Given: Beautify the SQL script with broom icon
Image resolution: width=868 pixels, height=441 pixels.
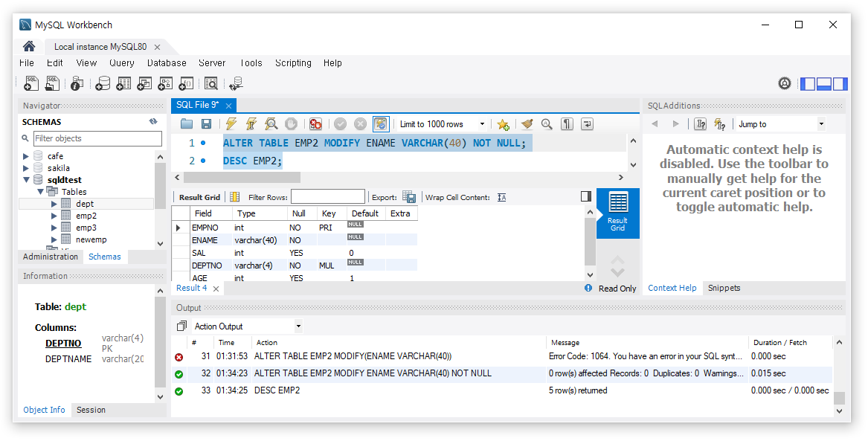Looking at the screenshot, I should point(527,124).
